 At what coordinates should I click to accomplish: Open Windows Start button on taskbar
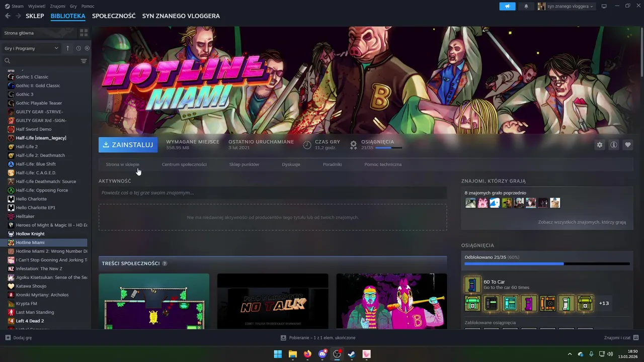[x=278, y=354]
